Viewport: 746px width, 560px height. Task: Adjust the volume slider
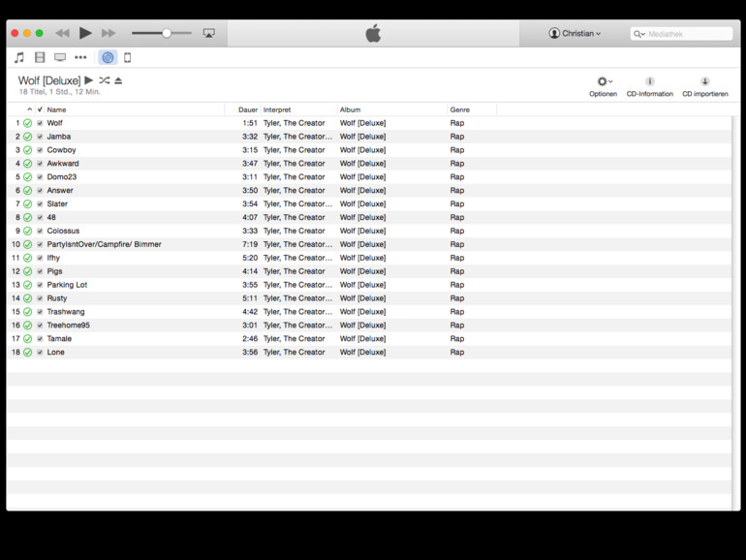(167, 33)
